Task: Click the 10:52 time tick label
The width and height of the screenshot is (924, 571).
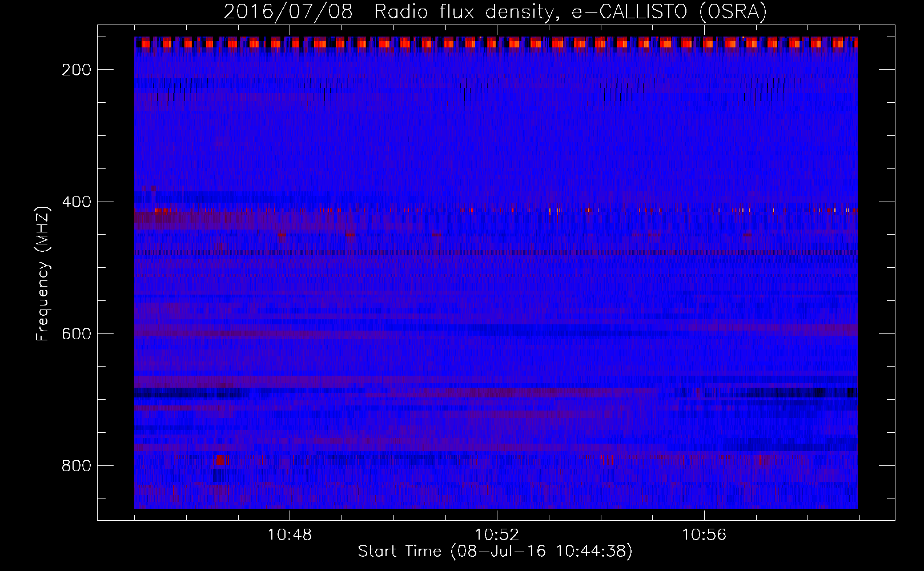Action: coord(497,535)
